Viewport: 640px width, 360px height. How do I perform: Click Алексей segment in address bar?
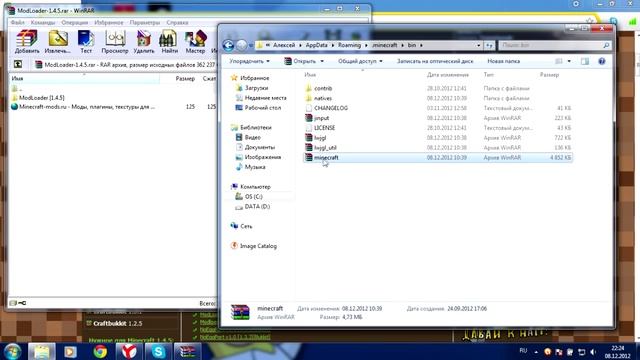pyautogui.click(x=284, y=45)
